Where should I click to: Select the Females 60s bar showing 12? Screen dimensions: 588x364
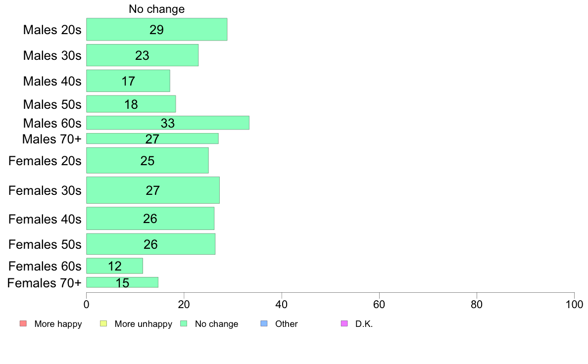coord(114,266)
